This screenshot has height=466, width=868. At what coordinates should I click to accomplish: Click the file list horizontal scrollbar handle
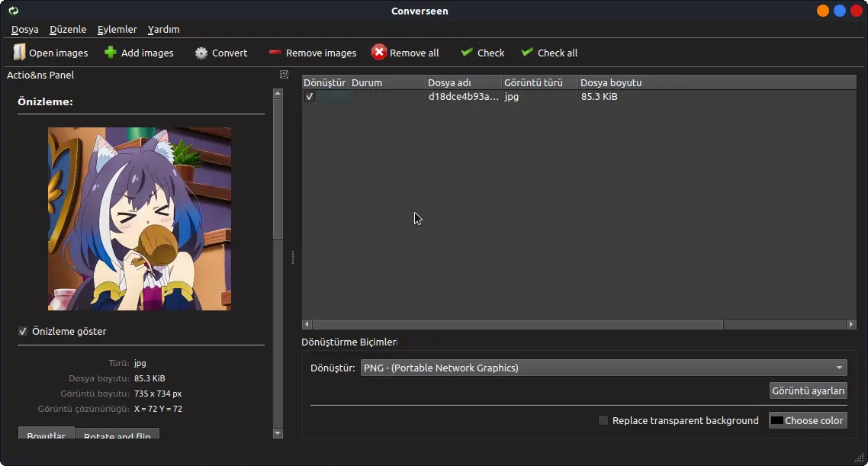(518, 324)
